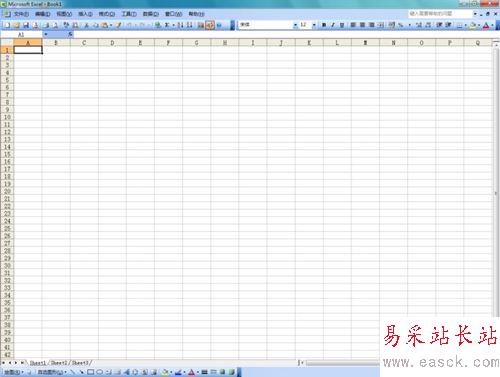The height and width of the screenshot is (377, 500).
Task: Apply Percent style format
Action: pyautogui.click(x=401, y=25)
